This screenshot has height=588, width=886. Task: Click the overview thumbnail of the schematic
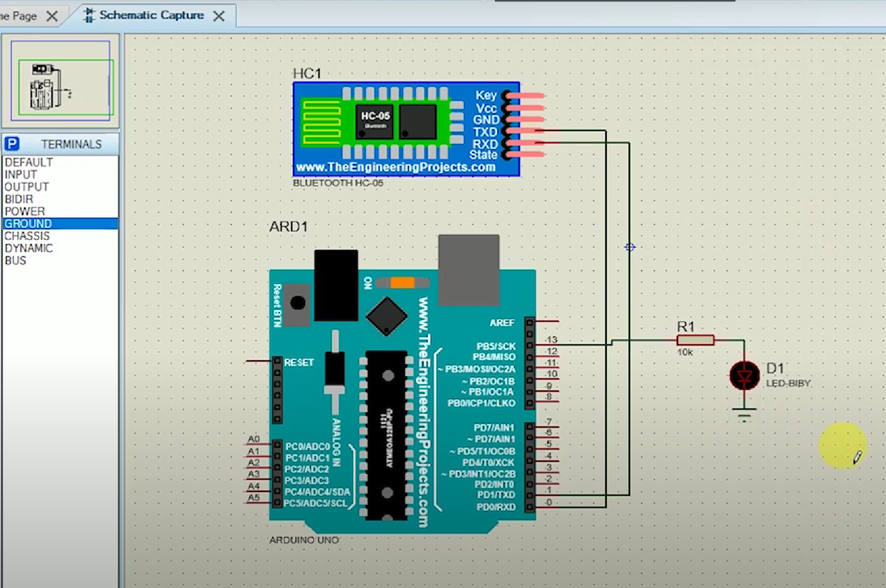pos(61,81)
